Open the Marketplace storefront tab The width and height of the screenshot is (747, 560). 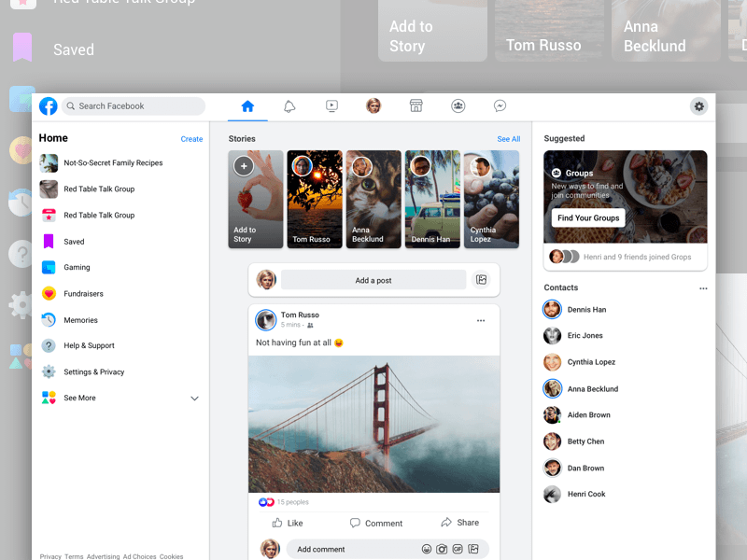[x=416, y=105]
